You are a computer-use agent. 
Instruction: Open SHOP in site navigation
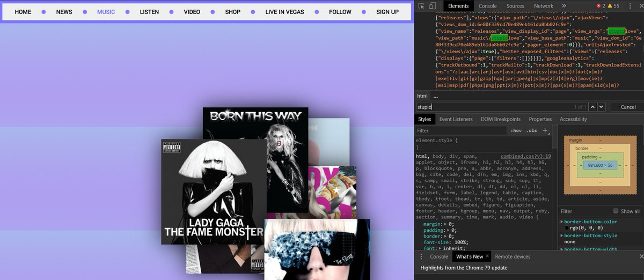pos(232,12)
